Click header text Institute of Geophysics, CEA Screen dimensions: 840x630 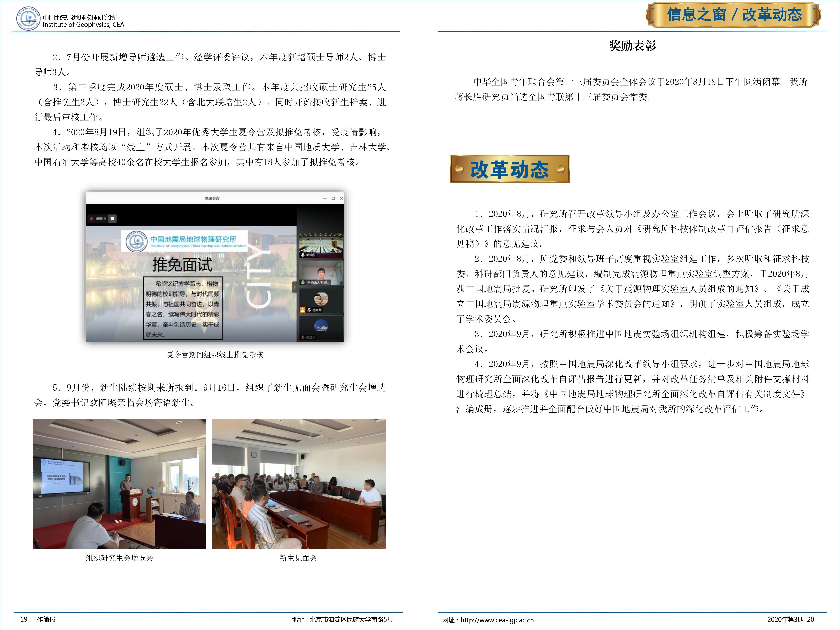coord(83,25)
